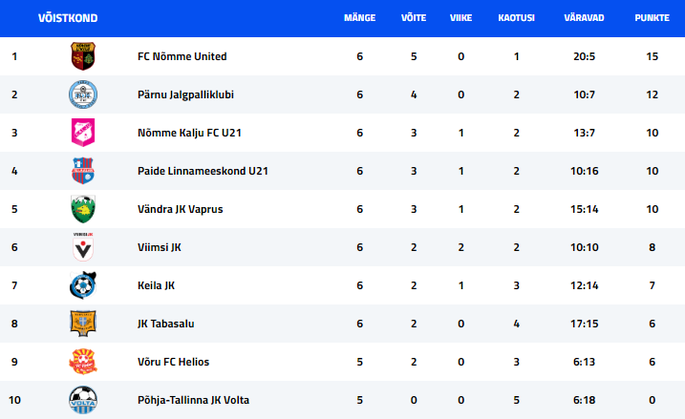This screenshot has height=419, width=685.
Task: Select the pink Nõmme Kalju crest
Action: [83, 132]
